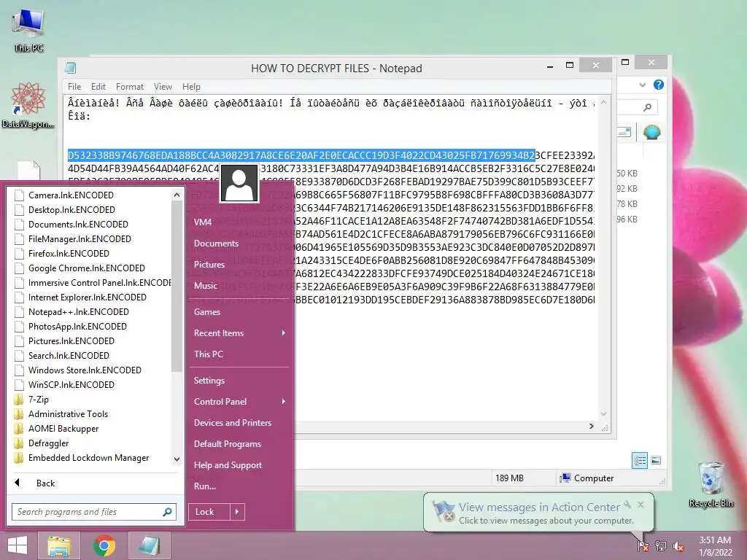Click the muted volume tray icon
This screenshot has width=747, height=560.
tap(678, 546)
